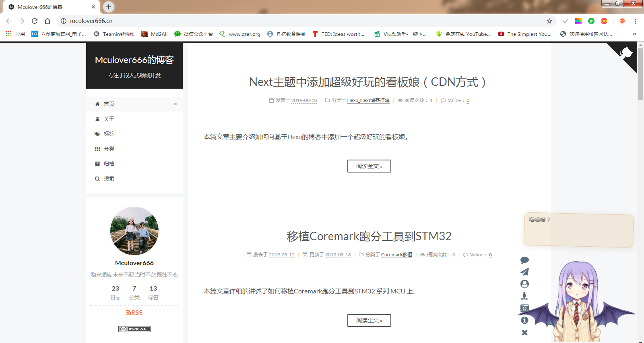This screenshot has width=644, height=343.
Task: Open the 归档 sidebar menu item
Action: point(134,164)
